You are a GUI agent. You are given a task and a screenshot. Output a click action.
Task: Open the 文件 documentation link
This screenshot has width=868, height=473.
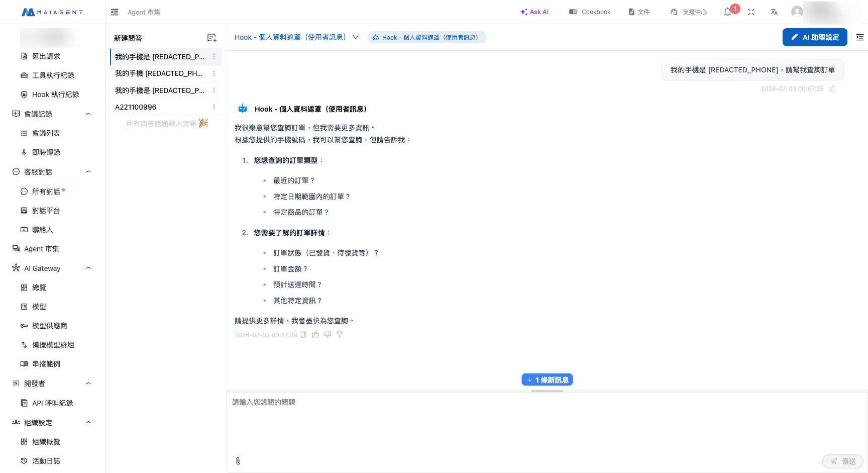pos(639,12)
